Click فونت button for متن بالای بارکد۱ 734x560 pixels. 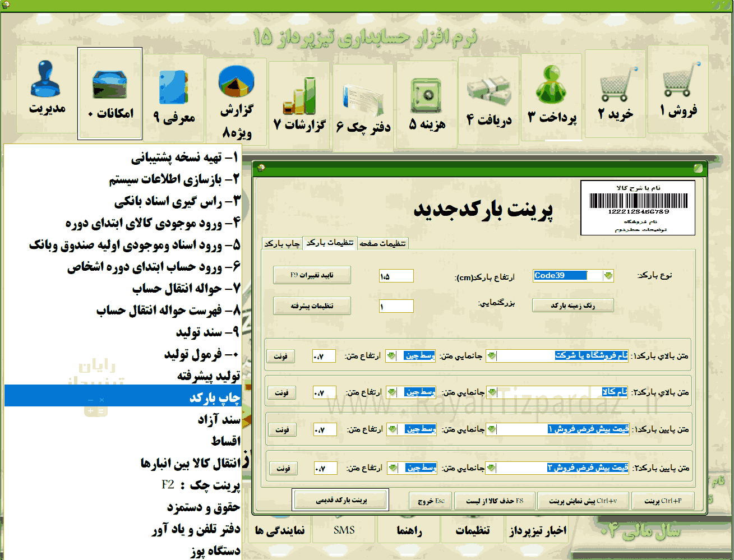[280, 356]
